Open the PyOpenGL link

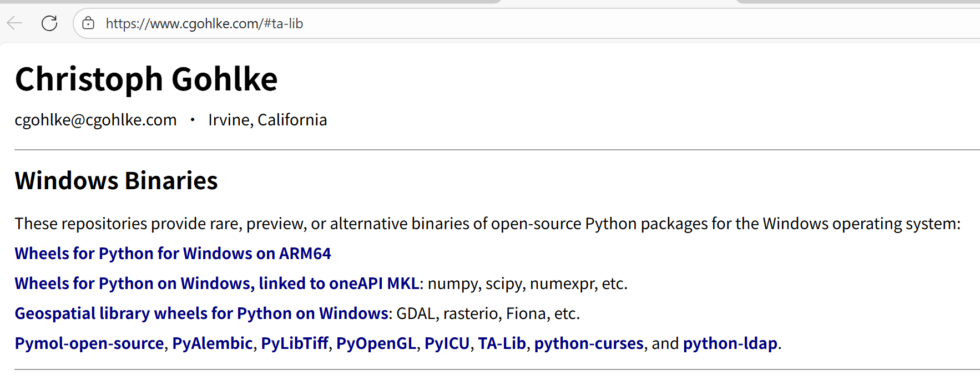click(376, 343)
